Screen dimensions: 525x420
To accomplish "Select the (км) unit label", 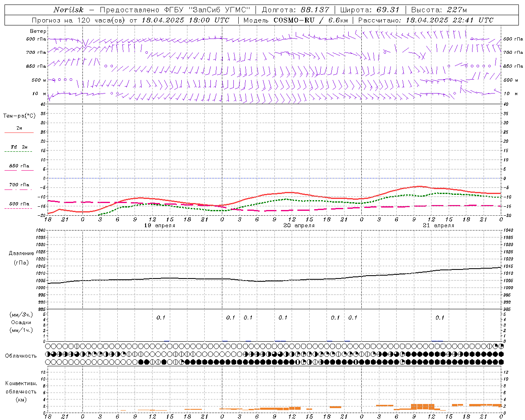I will click(21, 399).
